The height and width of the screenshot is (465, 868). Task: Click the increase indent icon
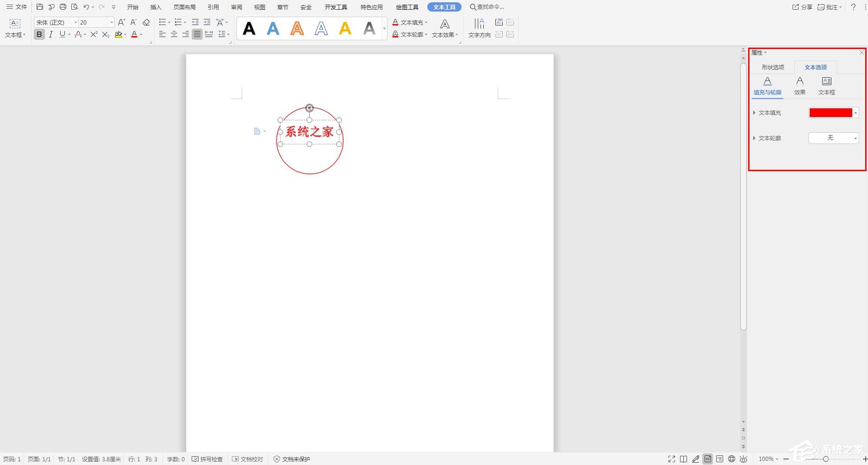[x=206, y=21]
